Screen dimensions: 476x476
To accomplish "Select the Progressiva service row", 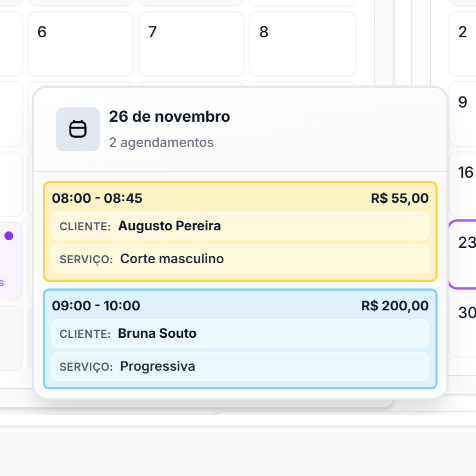I will point(240,366).
